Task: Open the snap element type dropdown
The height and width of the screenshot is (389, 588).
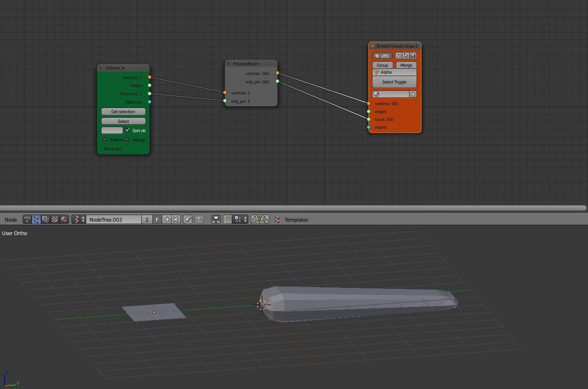Action: coord(241,219)
